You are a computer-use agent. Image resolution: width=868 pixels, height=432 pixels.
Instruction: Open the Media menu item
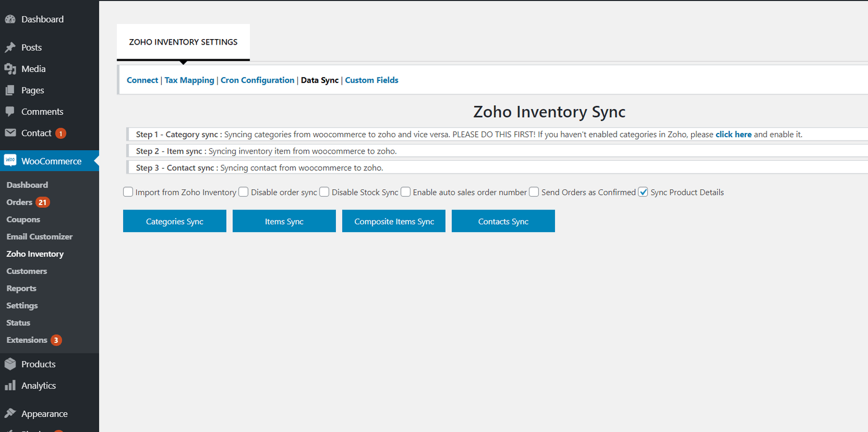point(34,69)
